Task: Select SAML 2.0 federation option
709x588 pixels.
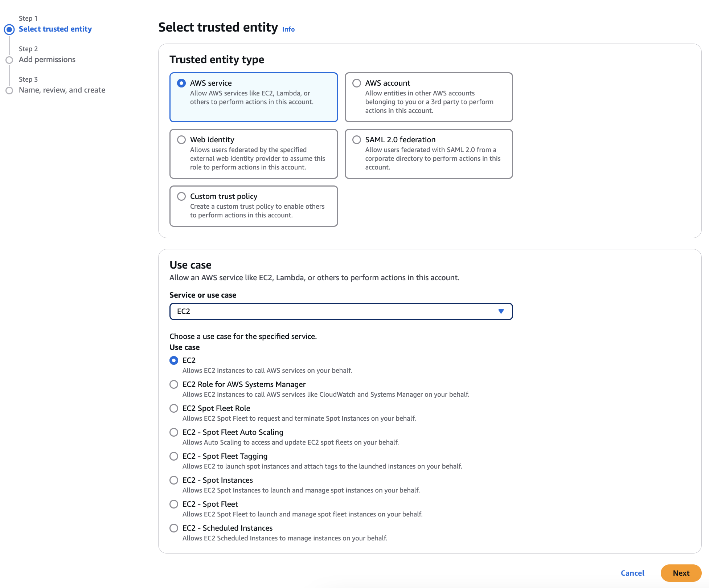Action: pos(429,154)
